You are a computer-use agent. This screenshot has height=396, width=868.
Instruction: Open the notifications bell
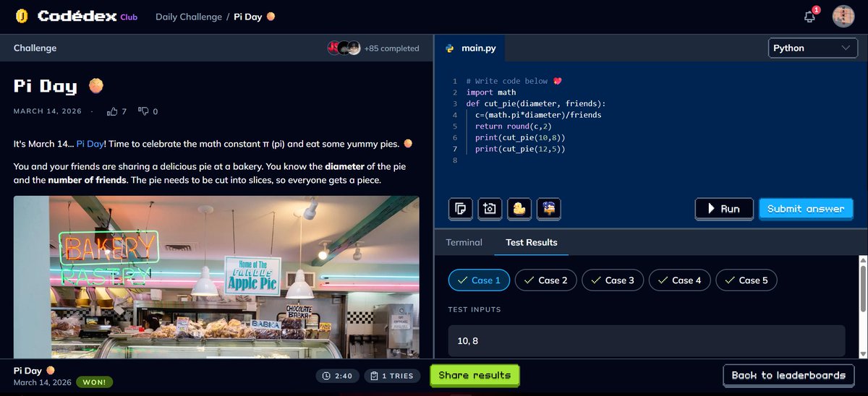tap(810, 16)
